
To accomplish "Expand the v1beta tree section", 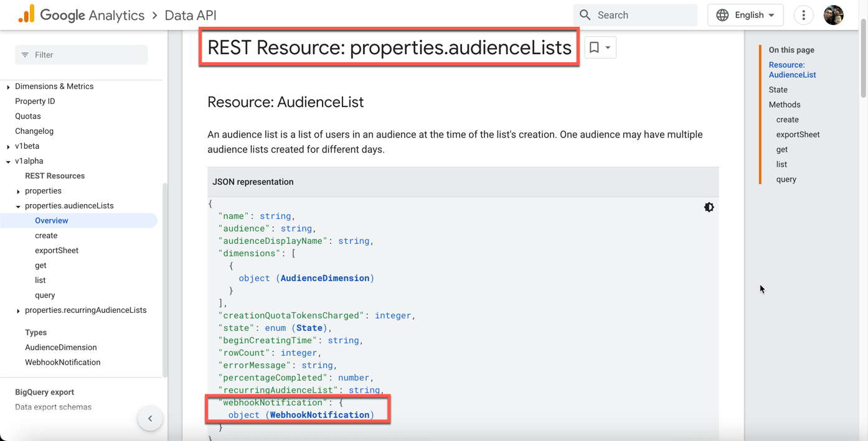I will (8, 147).
